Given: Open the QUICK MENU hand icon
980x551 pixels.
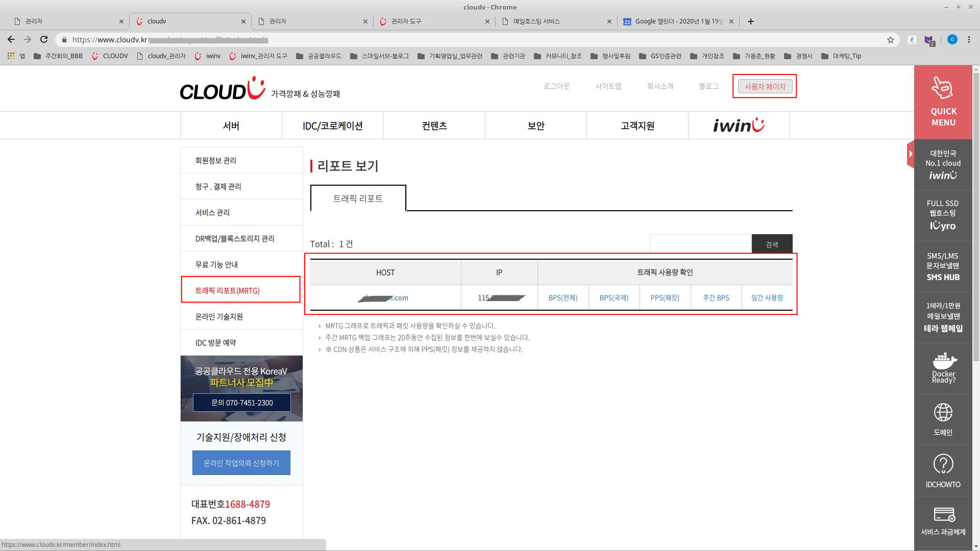Looking at the screenshot, I should 942,88.
